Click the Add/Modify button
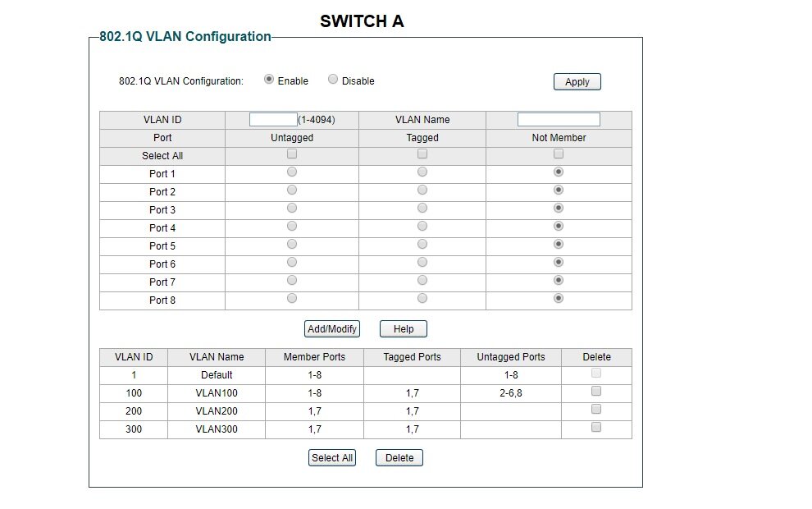Viewport: 812px width, 509px height. tap(332, 329)
